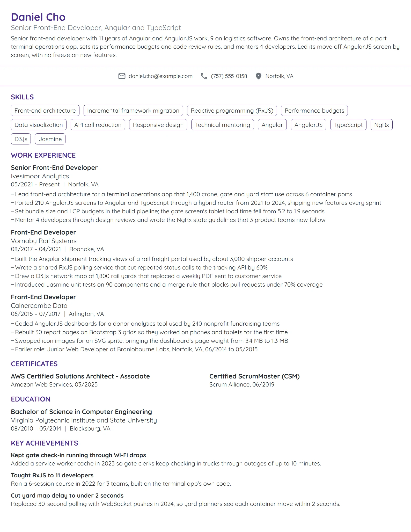Select the Front-end architecture skill tag
This screenshot has width=411, height=532.
coord(45,111)
